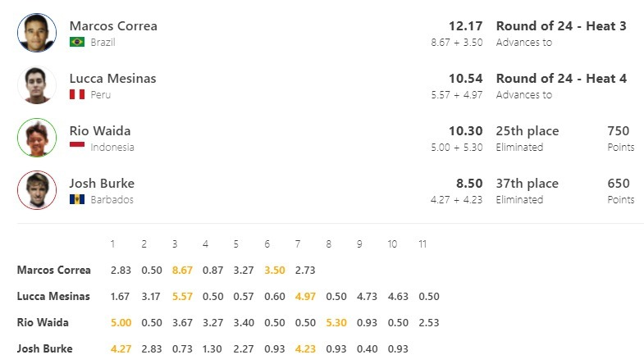Click Marcos Correa's 12.17 heat total
This screenshot has height=364, width=644.
tap(465, 26)
